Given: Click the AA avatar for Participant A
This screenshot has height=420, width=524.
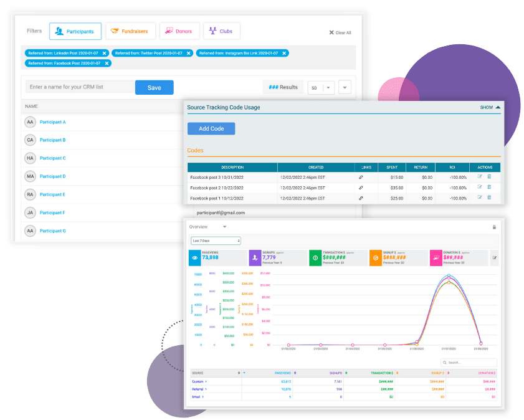Looking at the screenshot, I should 30,122.
